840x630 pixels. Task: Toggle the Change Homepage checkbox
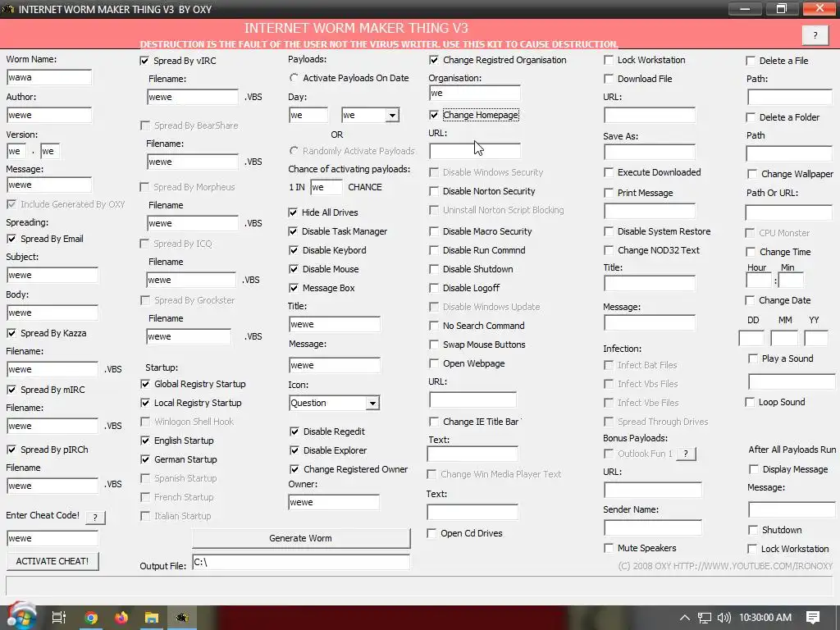[434, 115]
